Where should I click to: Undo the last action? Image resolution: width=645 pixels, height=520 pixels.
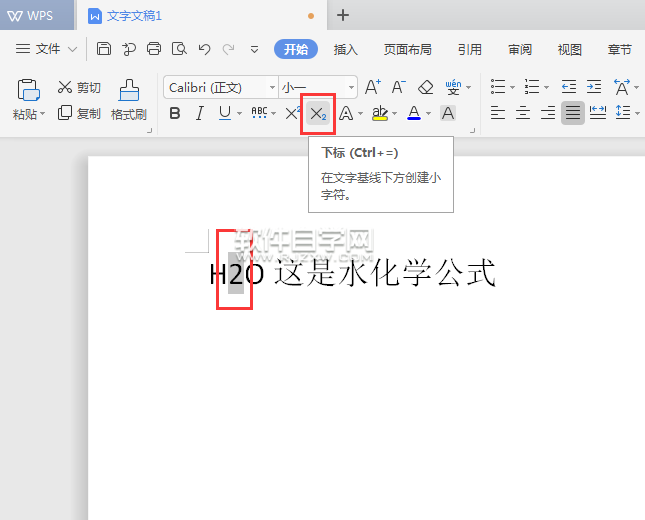point(204,49)
